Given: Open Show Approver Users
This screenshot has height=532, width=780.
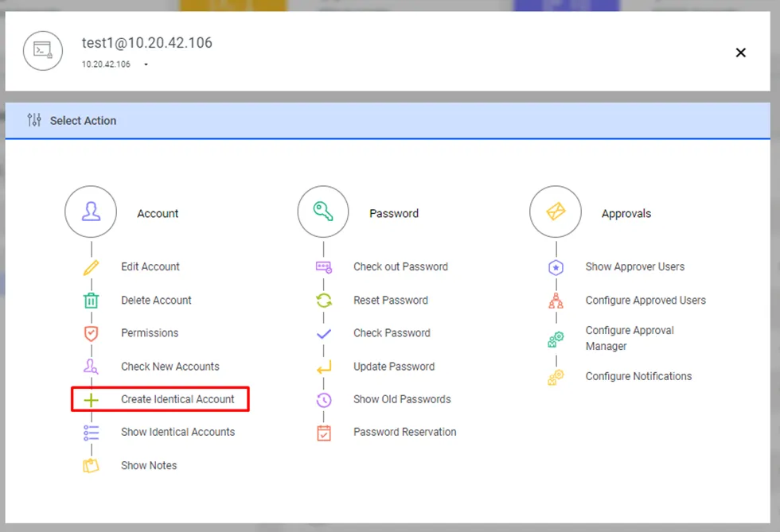Looking at the screenshot, I should pos(635,267).
